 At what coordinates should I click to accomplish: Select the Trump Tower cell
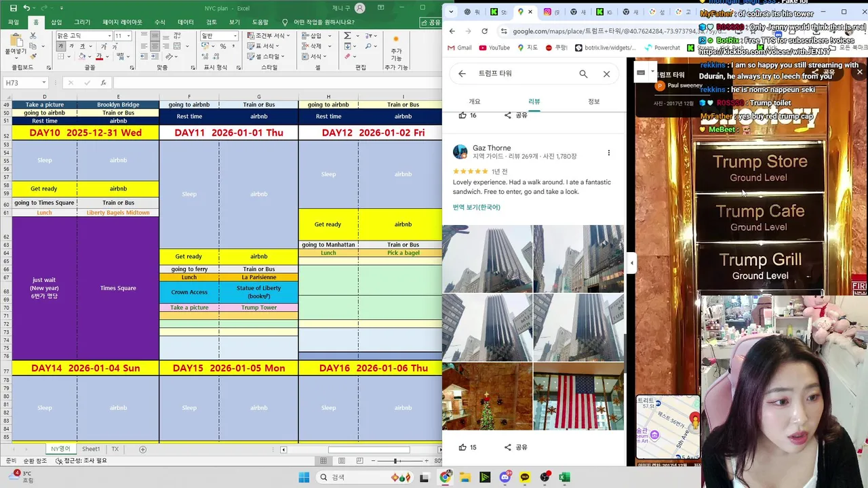point(259,308)
